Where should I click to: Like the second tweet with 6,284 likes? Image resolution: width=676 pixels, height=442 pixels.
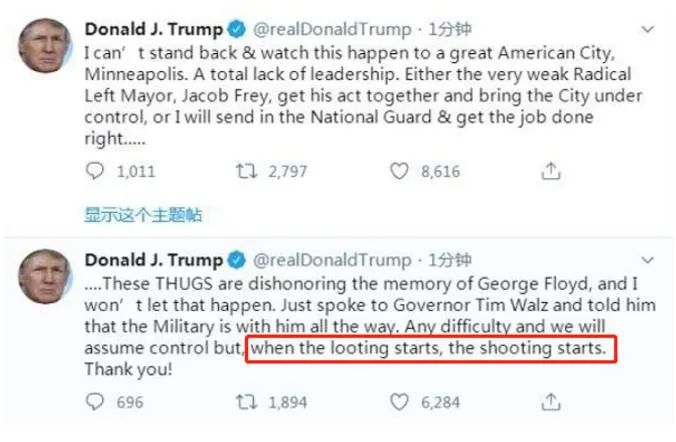[x=399, y=402]
